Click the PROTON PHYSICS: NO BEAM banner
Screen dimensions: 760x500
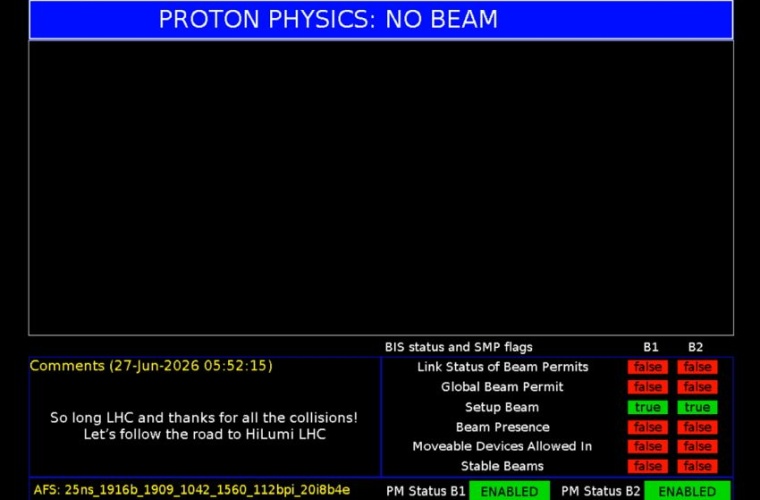[x=381, y=19]
